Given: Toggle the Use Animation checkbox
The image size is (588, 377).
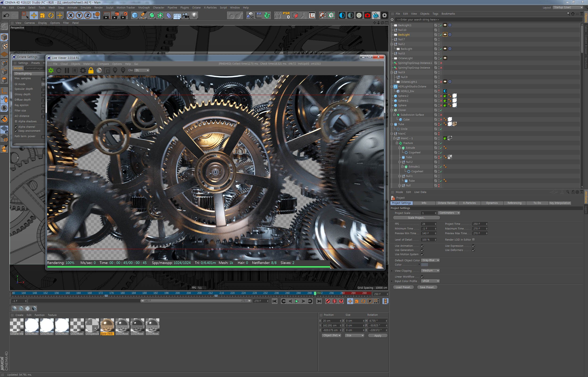Looking at the screenshot, I should [x=422, y=246].
